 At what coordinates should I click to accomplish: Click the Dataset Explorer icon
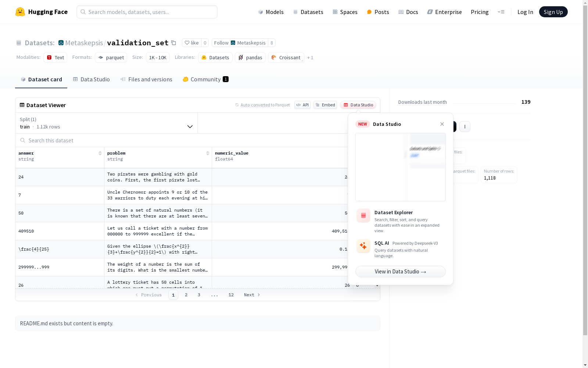coord(363,216)
